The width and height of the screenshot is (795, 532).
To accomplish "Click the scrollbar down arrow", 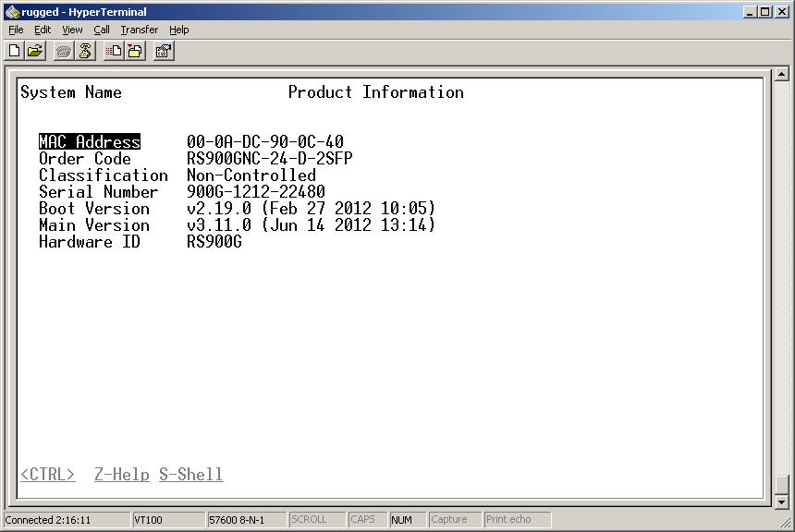I will 782,502.
